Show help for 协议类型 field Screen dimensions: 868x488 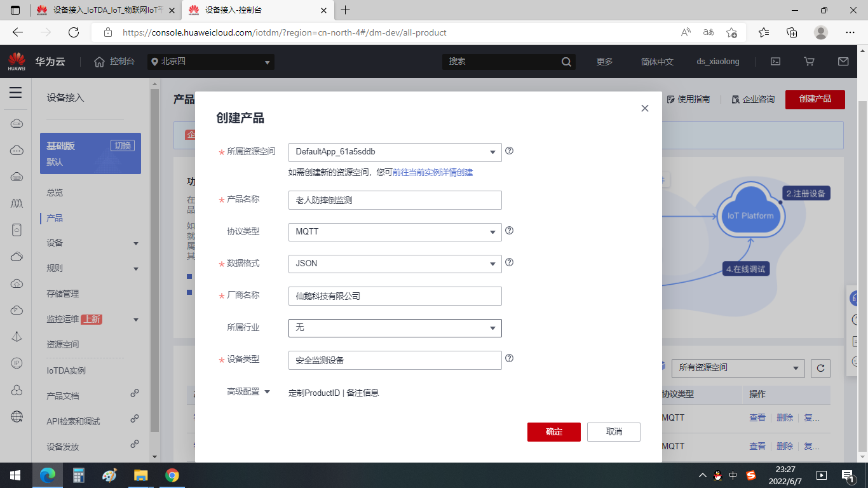pyautogui.click(x=509, y=231)
